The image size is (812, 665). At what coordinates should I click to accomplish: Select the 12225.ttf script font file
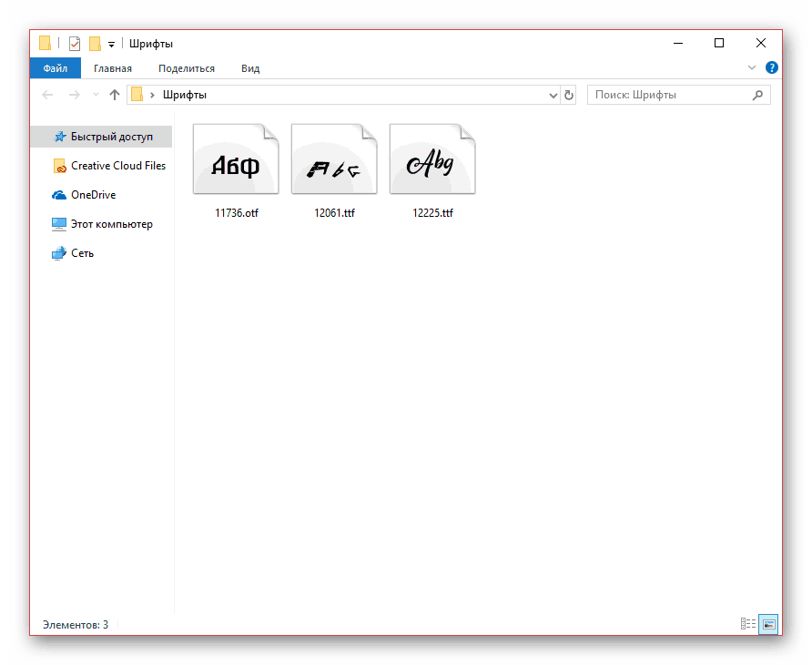pyautogui.click(x=432, y=164)
